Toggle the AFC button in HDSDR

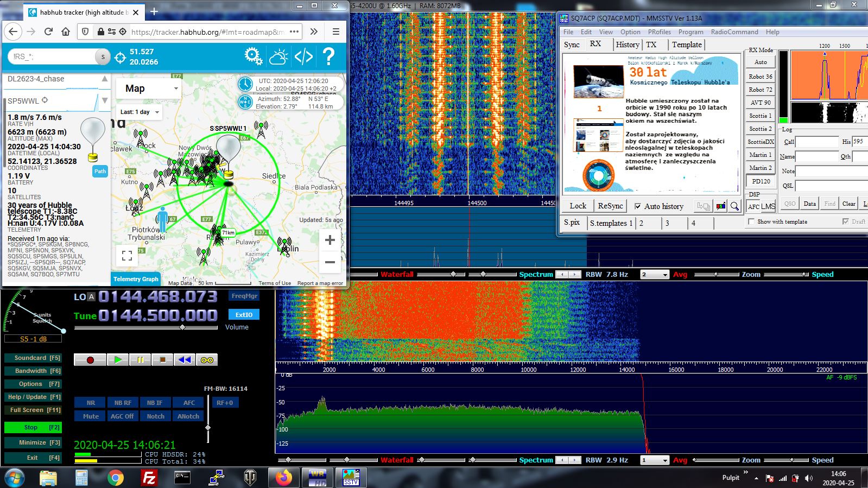pyautogui.click(x=189, y=403)
